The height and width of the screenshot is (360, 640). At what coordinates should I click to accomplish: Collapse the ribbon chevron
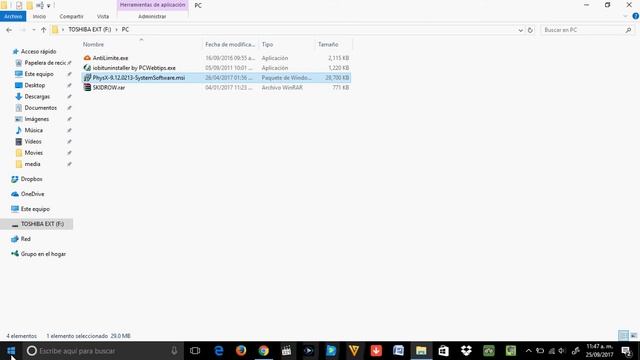tap(625, 16)
